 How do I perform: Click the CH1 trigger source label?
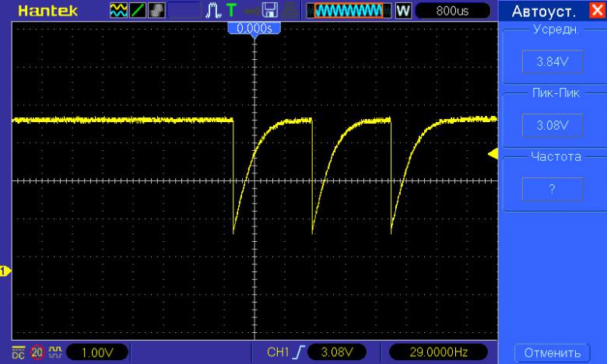click(x=278, y=352)
